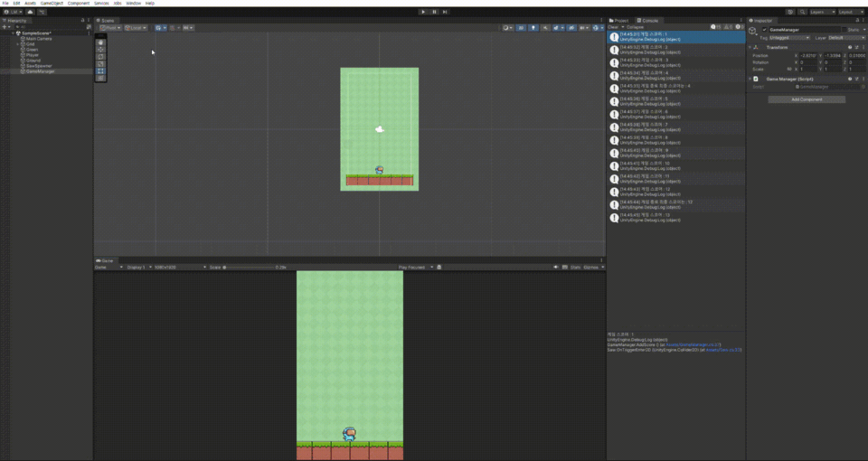868x461 pixels.
Task: Select the Scale tool
Action: (x=100, y=63)
